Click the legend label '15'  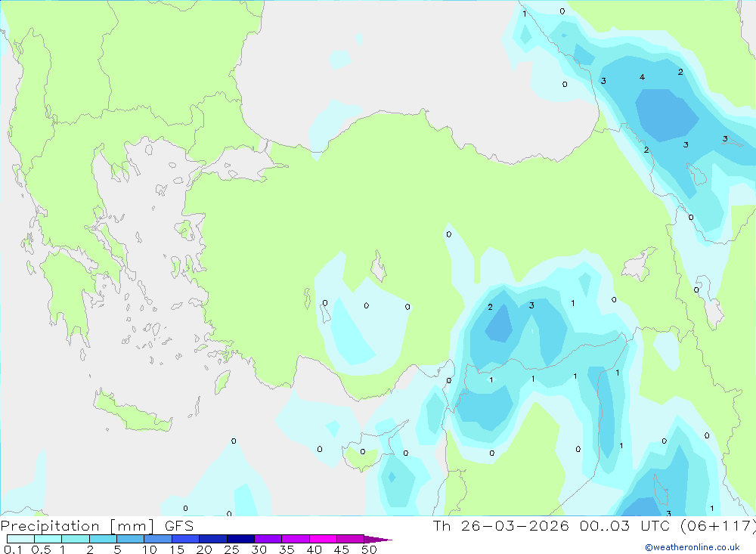(x=177, y=549)
